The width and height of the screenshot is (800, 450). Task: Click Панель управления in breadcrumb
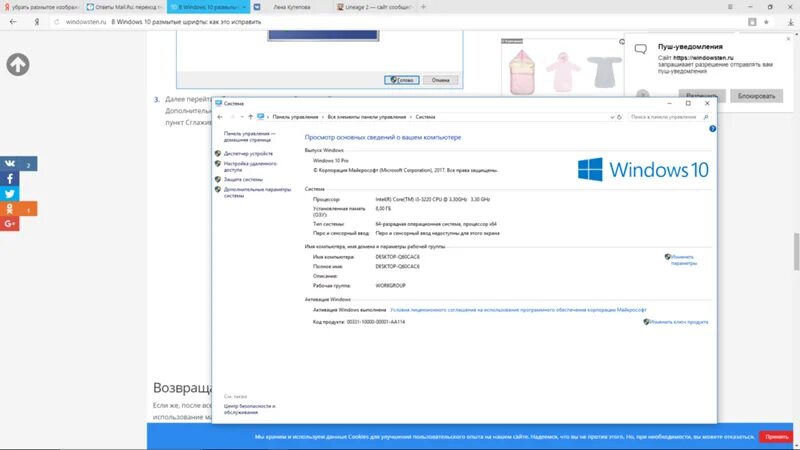pos(295,117)
